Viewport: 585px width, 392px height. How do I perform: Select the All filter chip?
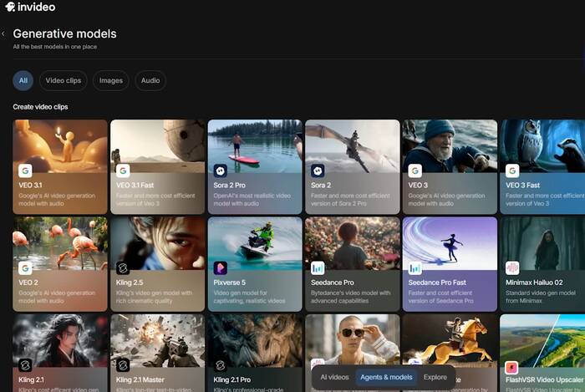click(23, 80)
